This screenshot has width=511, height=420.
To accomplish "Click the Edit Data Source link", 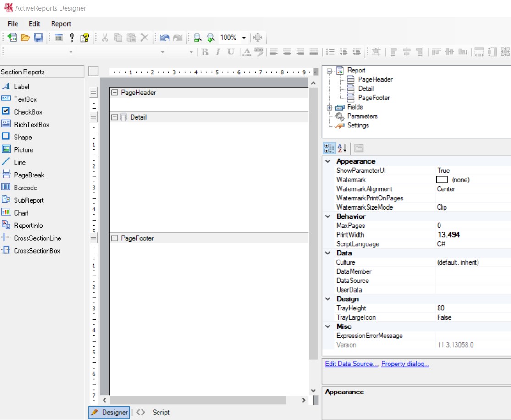I will [x=352, y=364].
